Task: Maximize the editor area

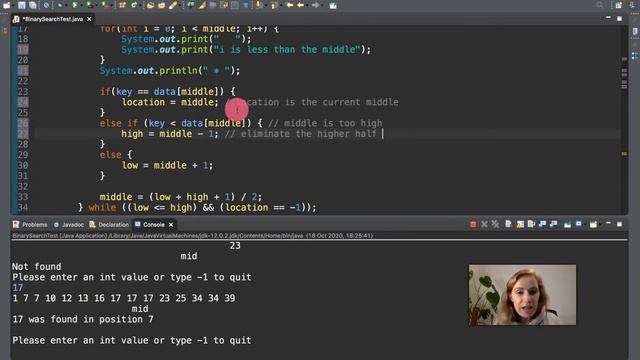Action: coord(619,18)
